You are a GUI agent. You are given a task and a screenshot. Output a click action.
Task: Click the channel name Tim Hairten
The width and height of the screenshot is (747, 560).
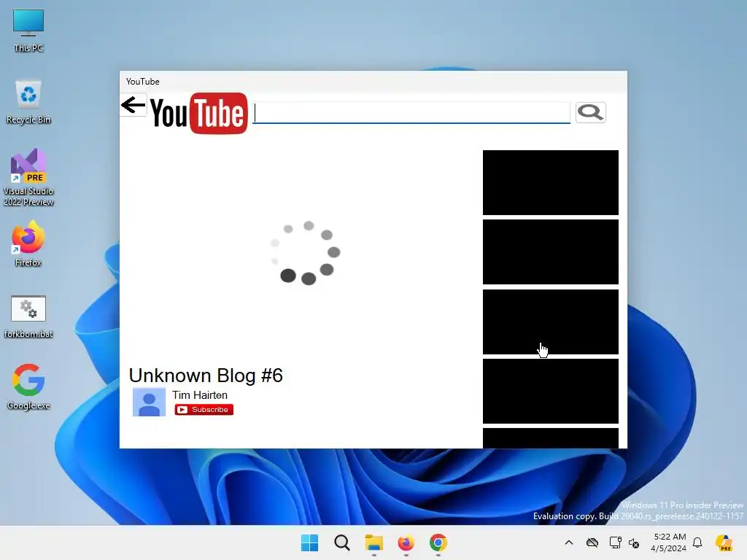click(x=200, y=394)
